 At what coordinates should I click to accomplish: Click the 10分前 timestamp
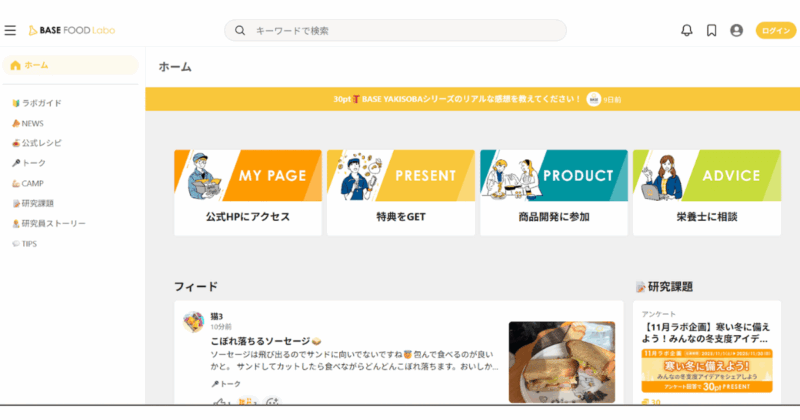(221, 327)
